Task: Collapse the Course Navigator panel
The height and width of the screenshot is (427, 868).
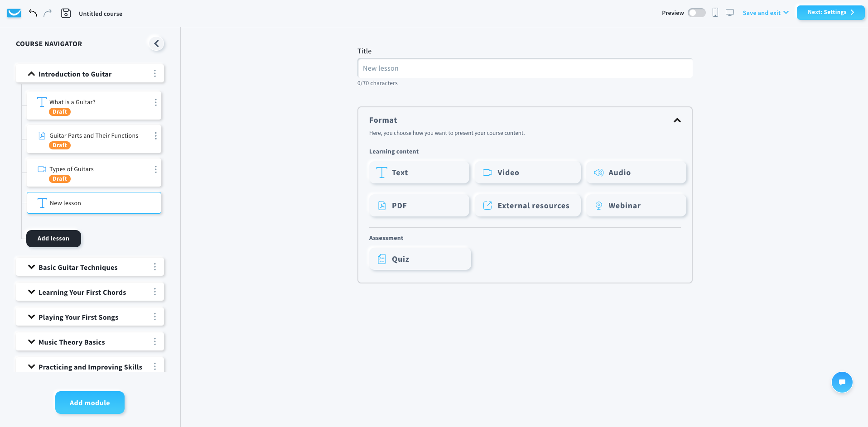Action: tap(156, 43)
